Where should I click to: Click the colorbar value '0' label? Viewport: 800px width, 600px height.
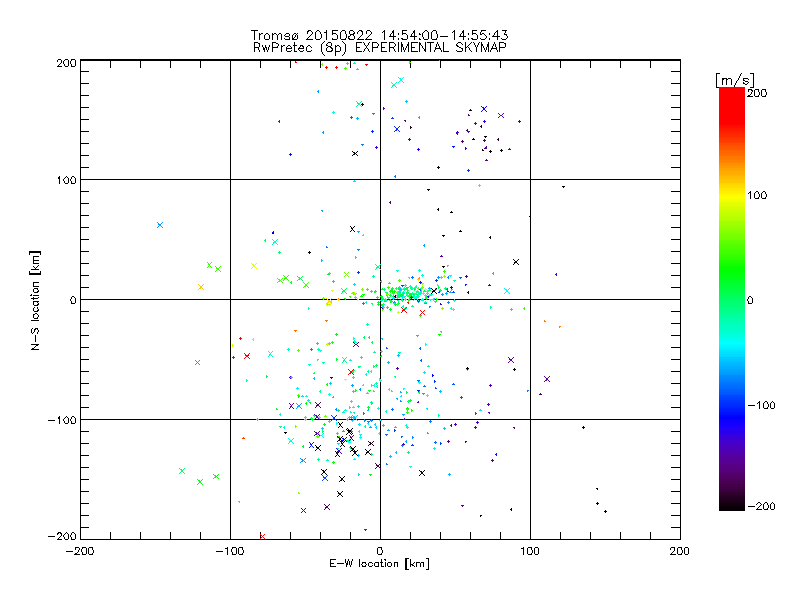[x=750, y=300]
